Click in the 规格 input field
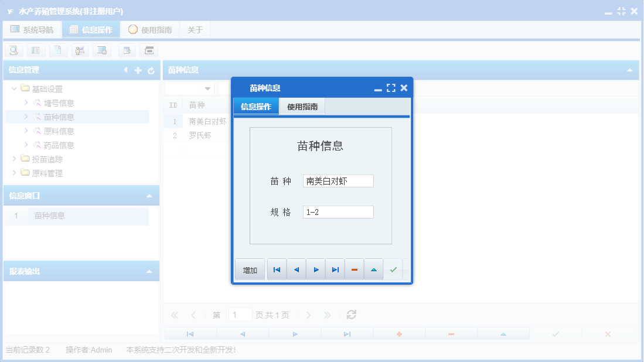644x362 pixels. tap(338, 211)
